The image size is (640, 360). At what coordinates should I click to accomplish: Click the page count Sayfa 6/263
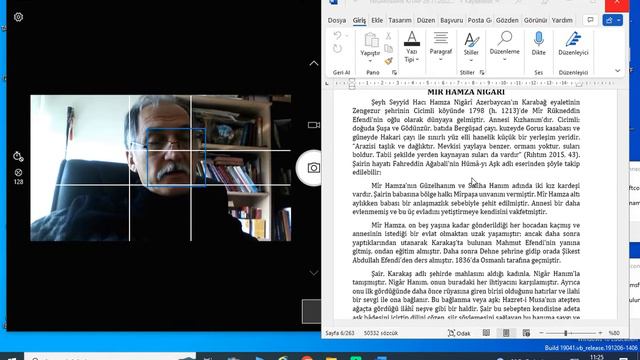click(x=340, y=333)
